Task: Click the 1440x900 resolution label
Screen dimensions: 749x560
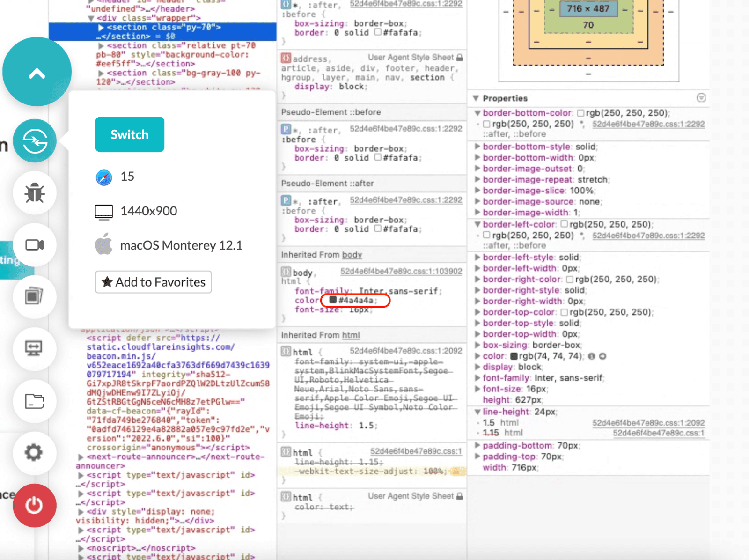Action: tap(149, 211)
